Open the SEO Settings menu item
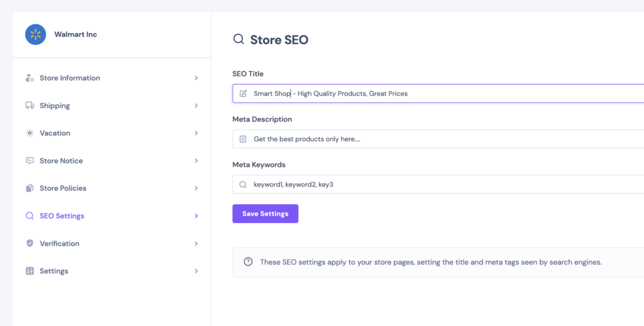Screen dimensions: 644x326 click(x=112, y=215)
